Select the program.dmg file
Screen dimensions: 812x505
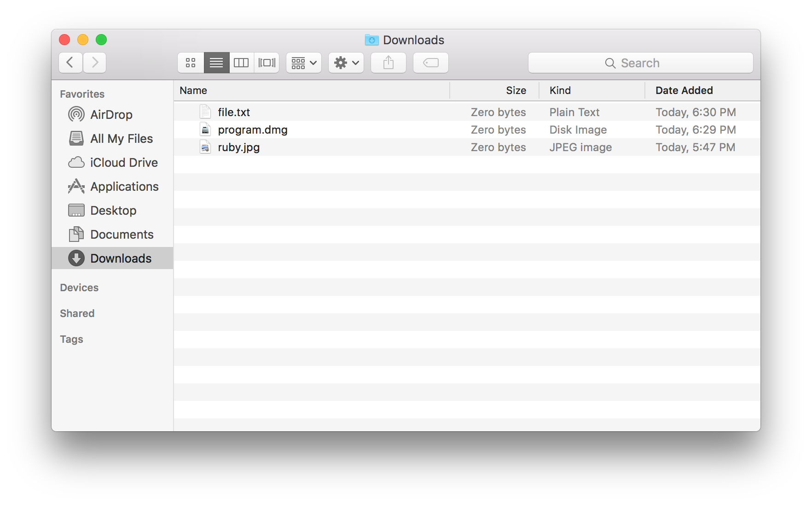(253, 130)
